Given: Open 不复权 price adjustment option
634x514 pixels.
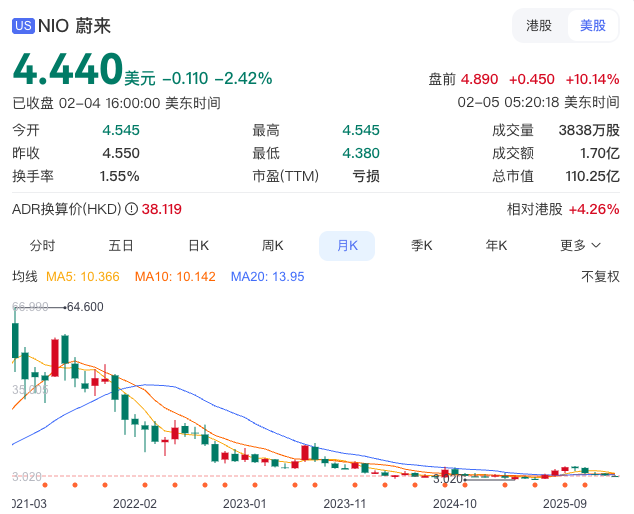Looking at the screenshot, I should [x=600, y=277].
